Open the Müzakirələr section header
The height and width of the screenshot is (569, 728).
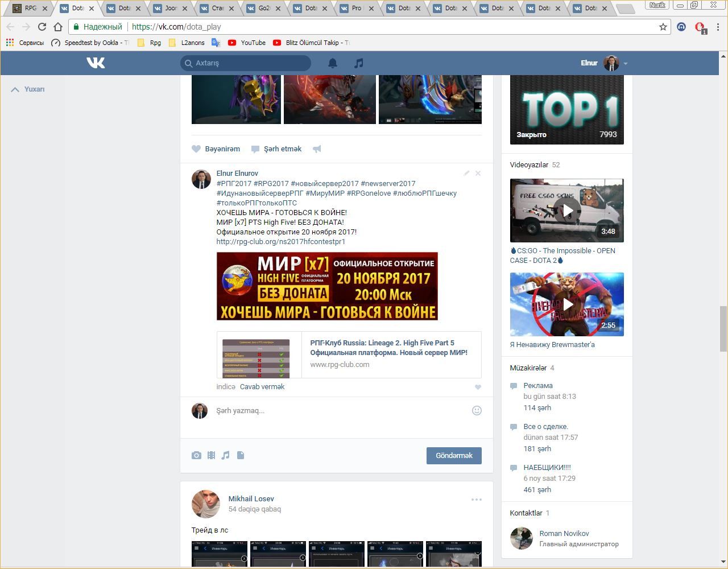[528, 368]
